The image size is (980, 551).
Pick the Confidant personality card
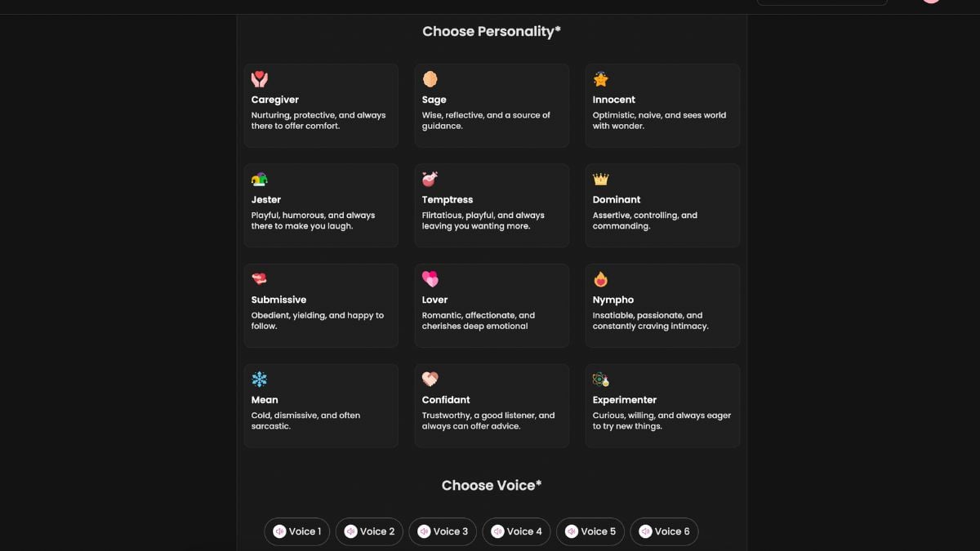(x=492, y=406)
